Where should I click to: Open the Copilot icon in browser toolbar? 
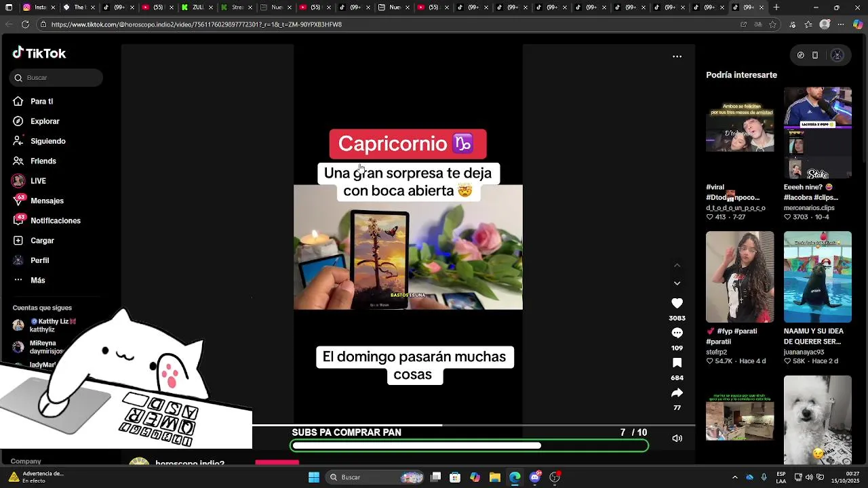pos(858,24)
